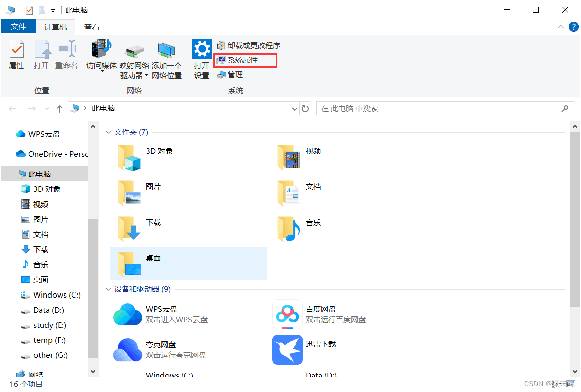Viewport: 581px width, 392px height.
Task: Go forward with the Forward arrow
Action: pos(32,109)
